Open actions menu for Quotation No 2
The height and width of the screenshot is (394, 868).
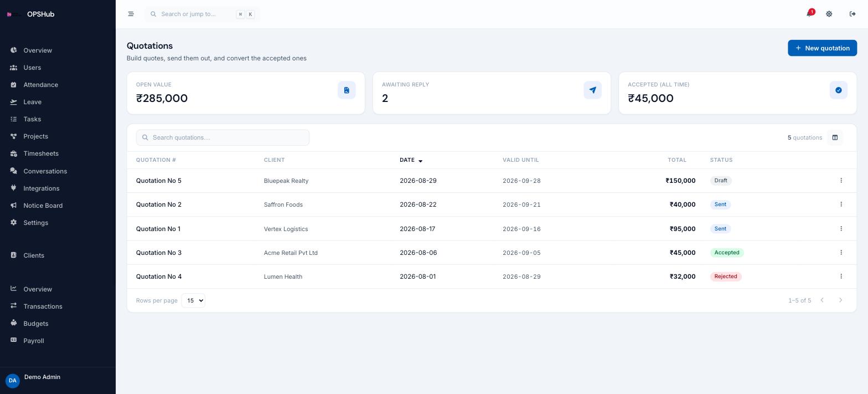(841, 204)
